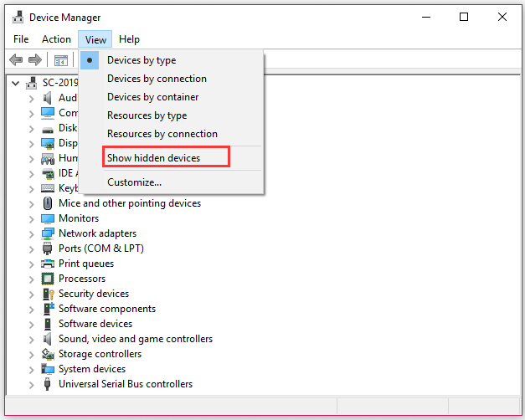The height and width of the screenshot is (420, 525).
Task: Expand the Ports (COM & LPT) category
Action: [x=32, y=249]
